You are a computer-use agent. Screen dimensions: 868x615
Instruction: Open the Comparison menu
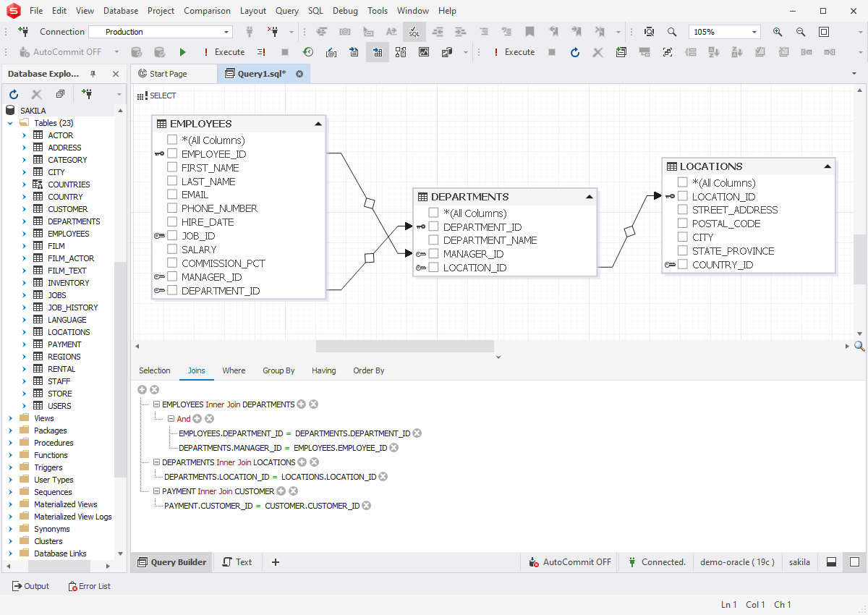207,11
